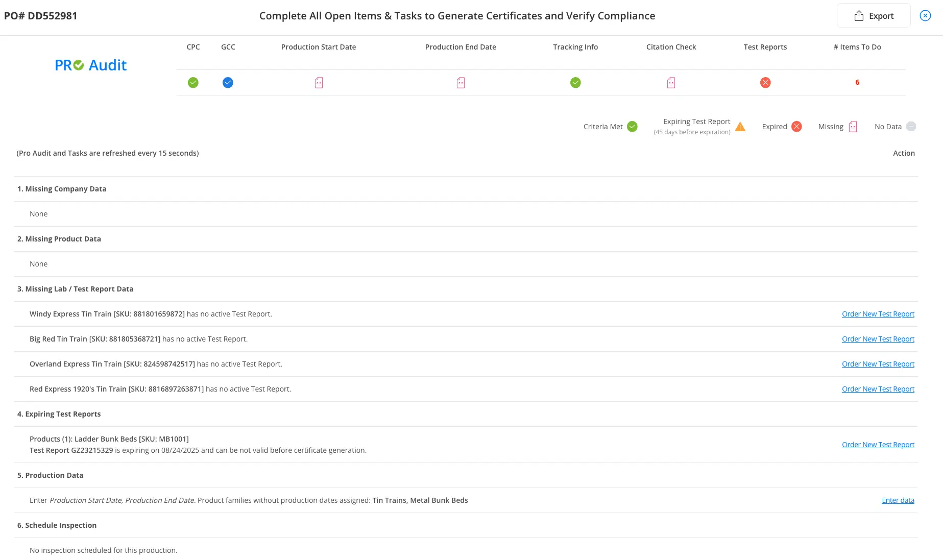Viewport: 943px width, 560px height.
Task: Click the green CPC status checkmark
Action: [193, 83]
